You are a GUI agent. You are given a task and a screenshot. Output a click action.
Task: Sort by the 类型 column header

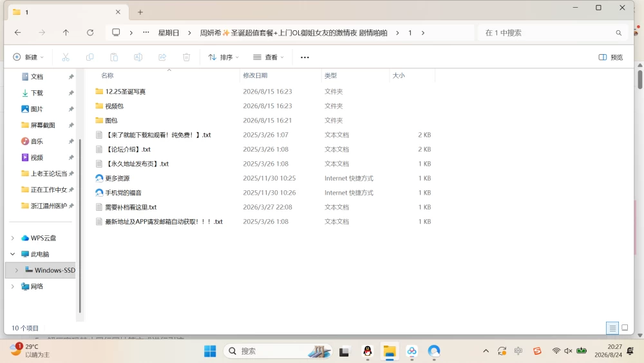coord(330,75)
